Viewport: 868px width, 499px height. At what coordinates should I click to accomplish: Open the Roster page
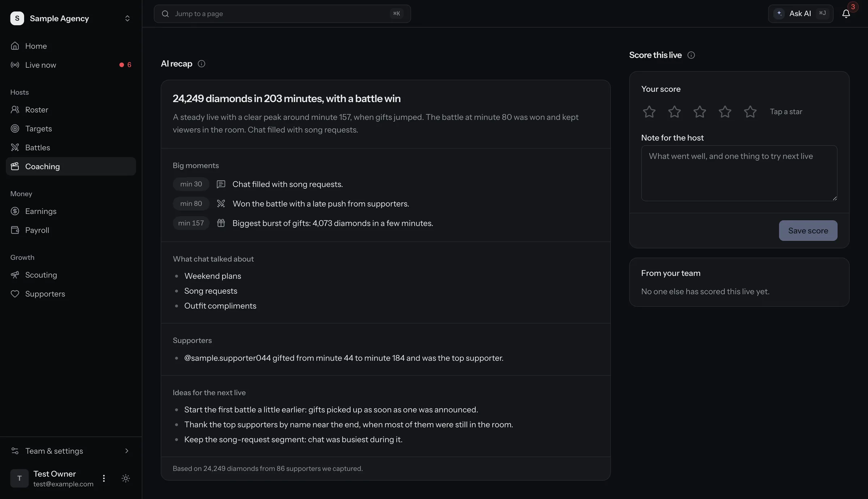coord(71,109)
